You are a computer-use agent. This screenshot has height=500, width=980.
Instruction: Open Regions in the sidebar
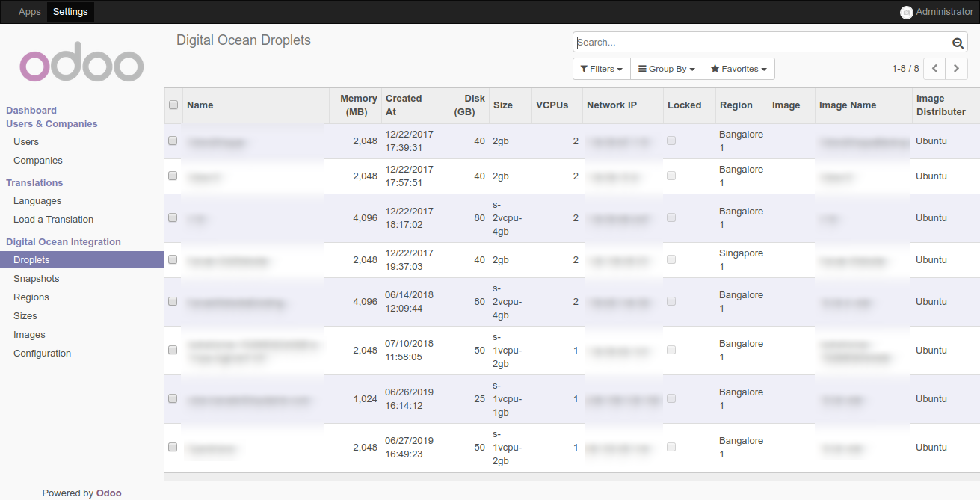click(x=31, y=297)
